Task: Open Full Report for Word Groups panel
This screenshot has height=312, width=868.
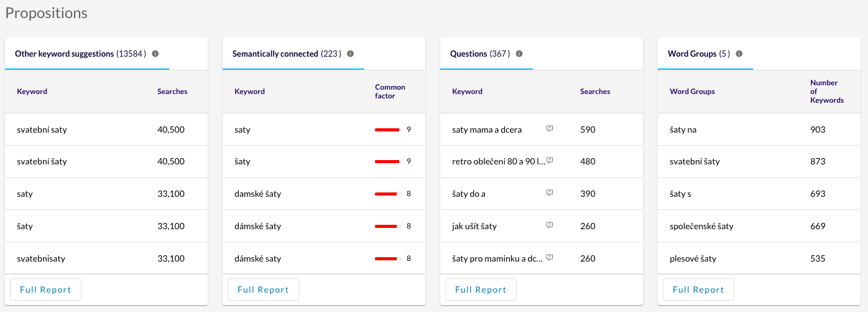Action: pyautogui.click(x=699, y=290)
